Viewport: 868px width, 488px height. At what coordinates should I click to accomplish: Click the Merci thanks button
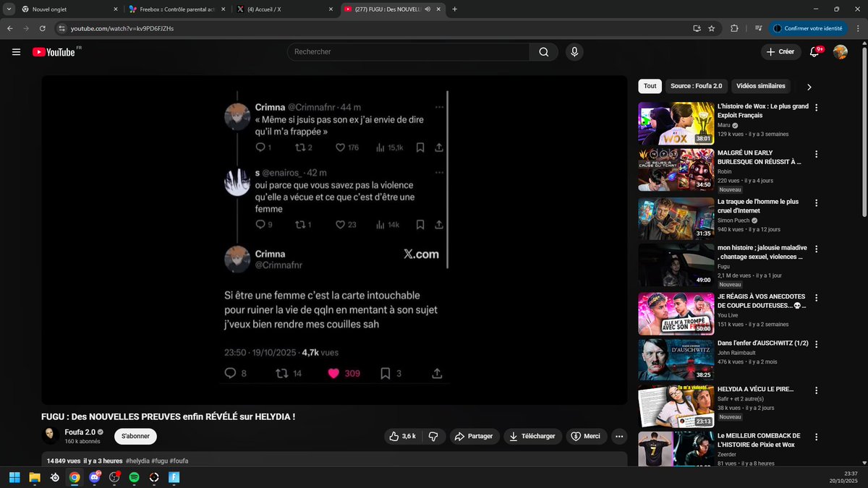pos(586,436)
